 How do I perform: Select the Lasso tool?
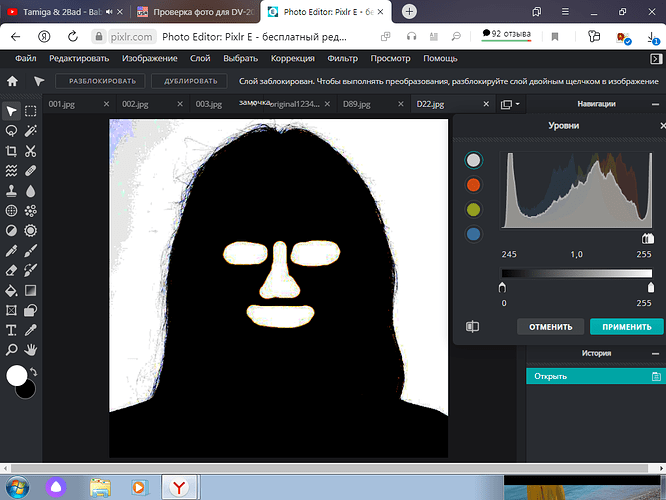(11, 131)
